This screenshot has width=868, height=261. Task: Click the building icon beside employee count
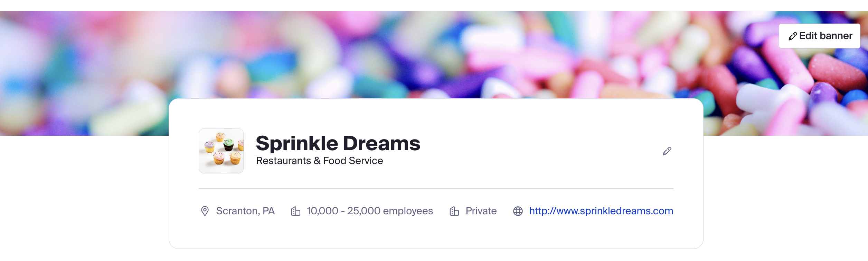(x=295, y=211)
